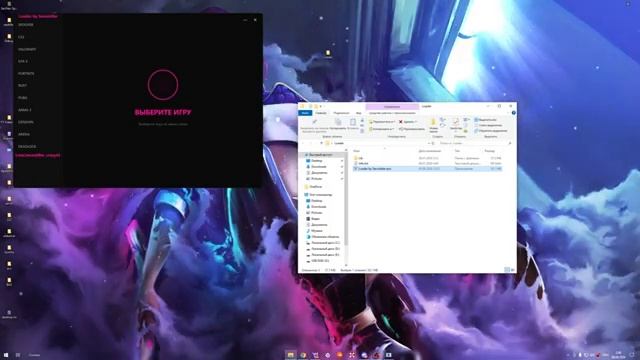Open the pink link below the loader game list
Image resolution: width=640 pixels, height=360 pixels.
[x=38, y=156]
